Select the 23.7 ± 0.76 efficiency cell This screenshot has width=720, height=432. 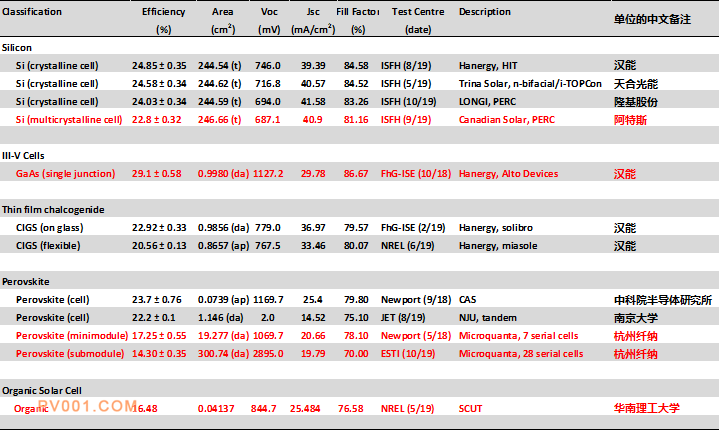pos(157,300)
